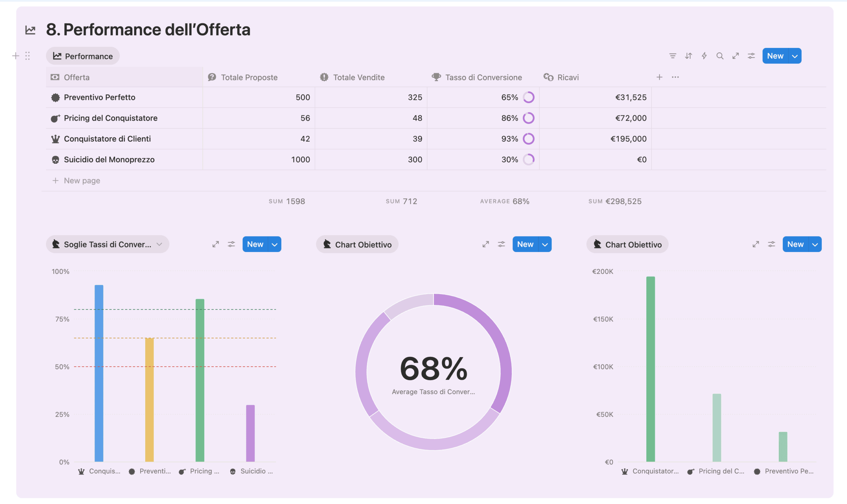This screenshot has height=504, width=847.
Task: Click the sort arrows icon
Action: click(688, 56)
